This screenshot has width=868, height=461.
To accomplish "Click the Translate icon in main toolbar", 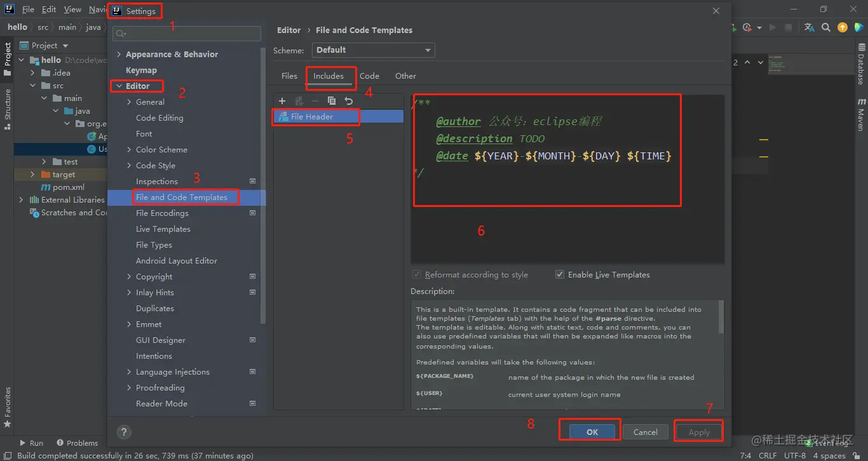I will (x=809, y=27).
